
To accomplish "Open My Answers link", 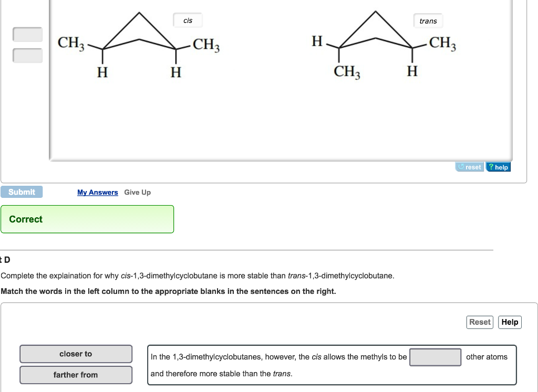I will coord(97,192).
